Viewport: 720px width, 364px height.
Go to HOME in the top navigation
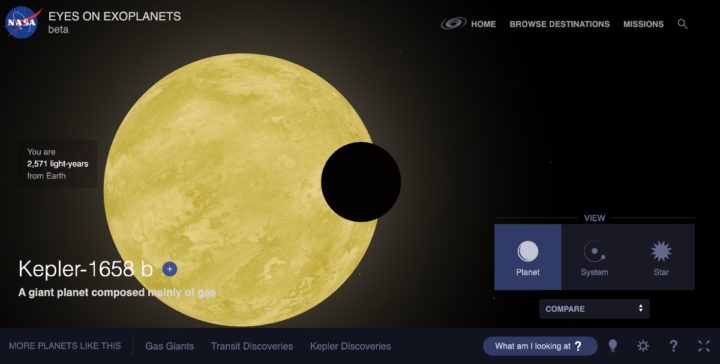click(483, 24)
